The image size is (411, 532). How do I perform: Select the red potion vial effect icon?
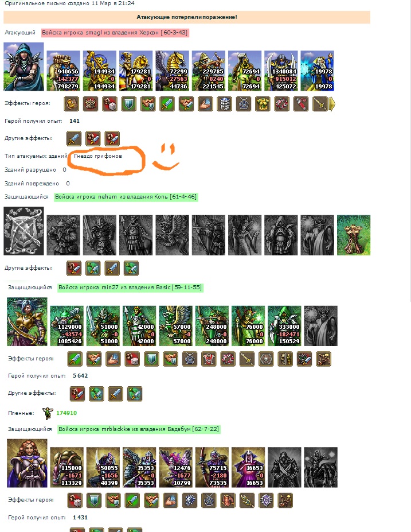tap(300, 104)
